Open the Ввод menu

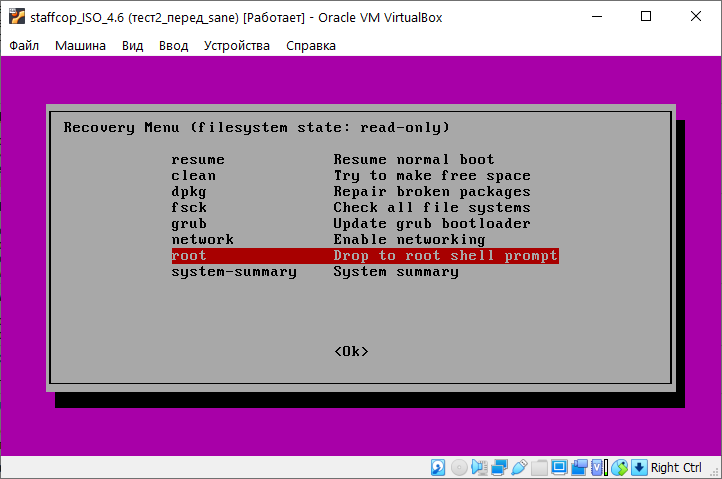click(173, 46)
